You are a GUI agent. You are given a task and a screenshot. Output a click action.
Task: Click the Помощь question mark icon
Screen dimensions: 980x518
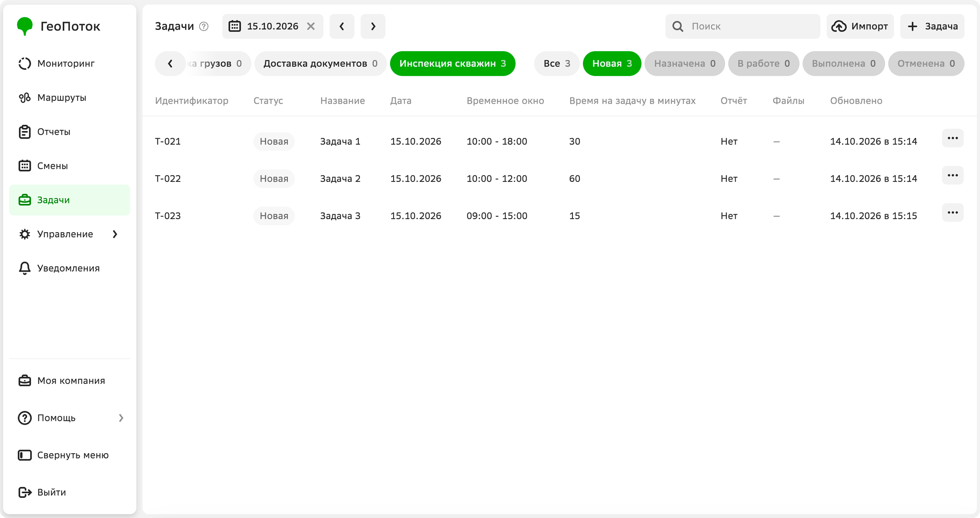[x=25, y=418]
